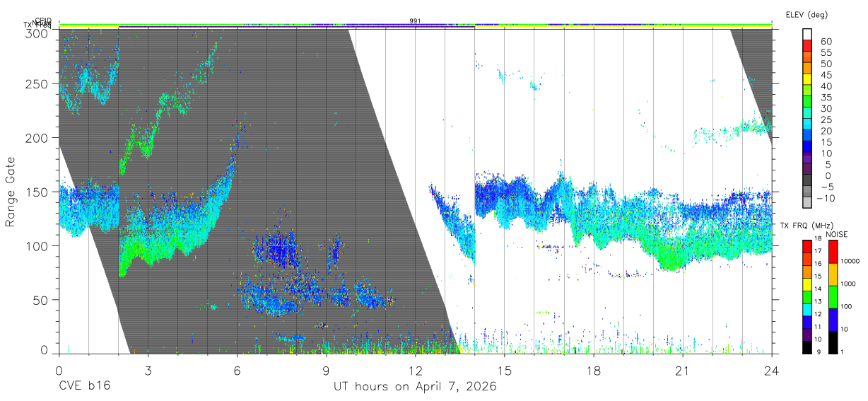Click the '35' label on ELEV legend
Screen dimensions: 868x401
828,97
